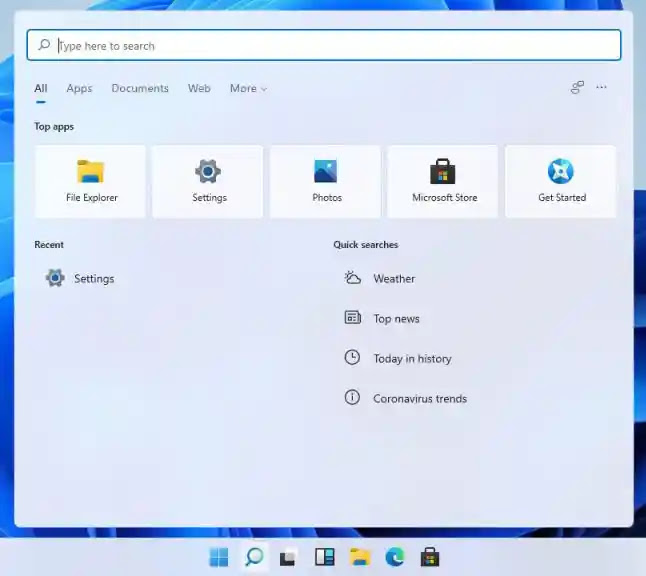
Task: Expand the More filter dropdown
Action: pos(248,88)
